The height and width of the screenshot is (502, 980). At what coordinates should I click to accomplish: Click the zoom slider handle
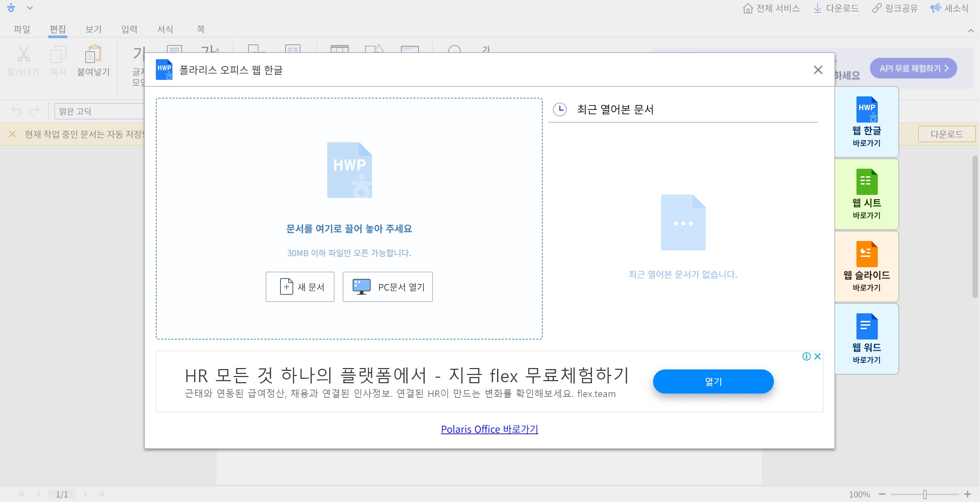925,494
